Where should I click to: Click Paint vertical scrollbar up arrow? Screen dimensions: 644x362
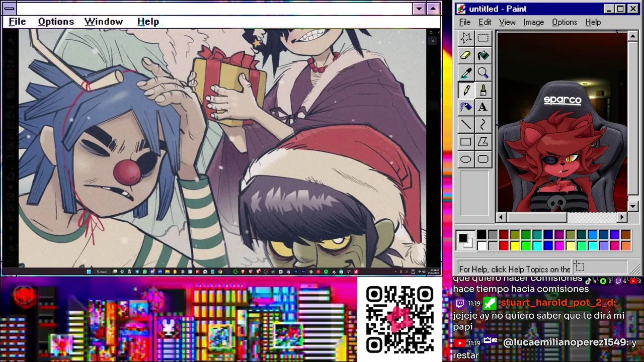click(x=633, y=36)
